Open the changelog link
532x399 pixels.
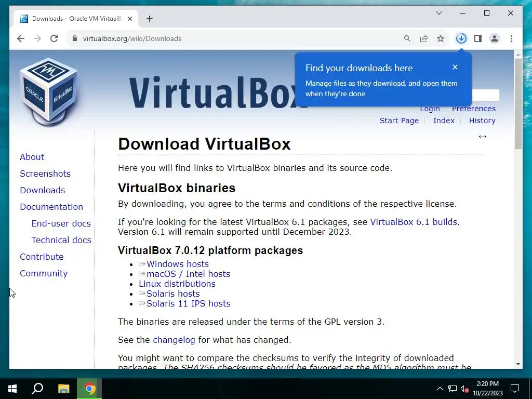(174, 340)
